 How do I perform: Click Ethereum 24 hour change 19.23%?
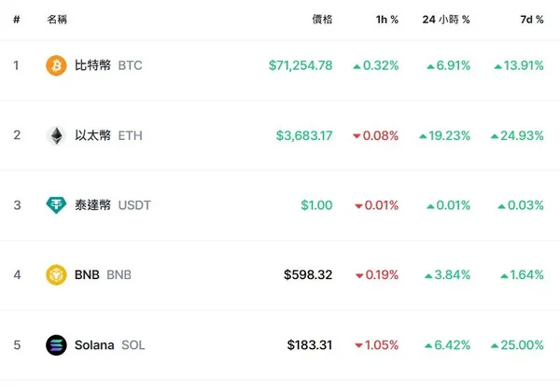pyautogui.click(x=444, y=135)
